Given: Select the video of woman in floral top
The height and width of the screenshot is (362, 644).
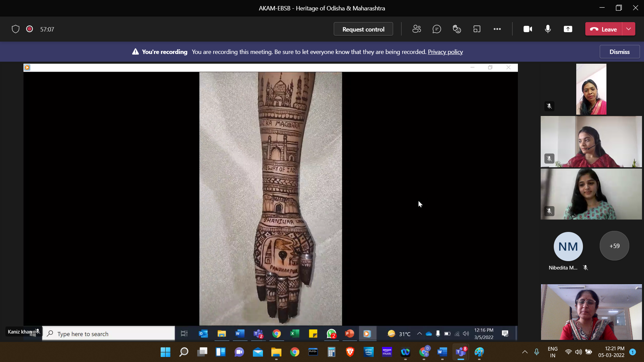Looking at the screenshot, I should 591,194.
